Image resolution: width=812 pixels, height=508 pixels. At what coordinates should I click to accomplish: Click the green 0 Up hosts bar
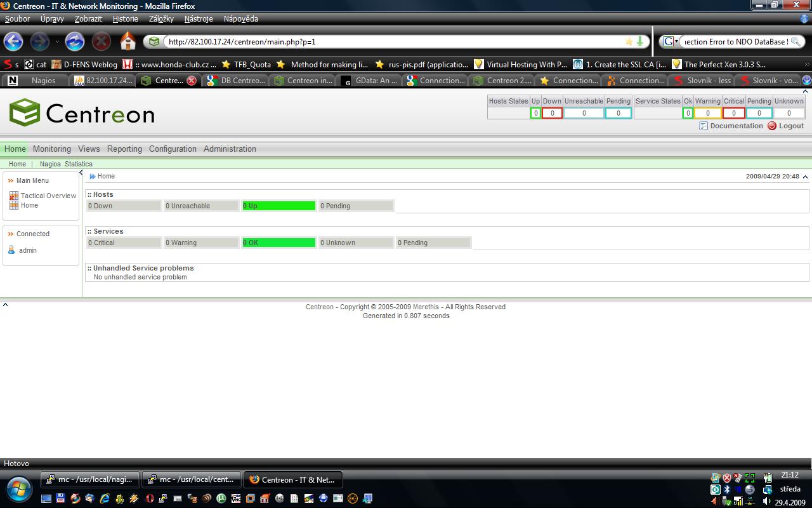coord(278,206)
